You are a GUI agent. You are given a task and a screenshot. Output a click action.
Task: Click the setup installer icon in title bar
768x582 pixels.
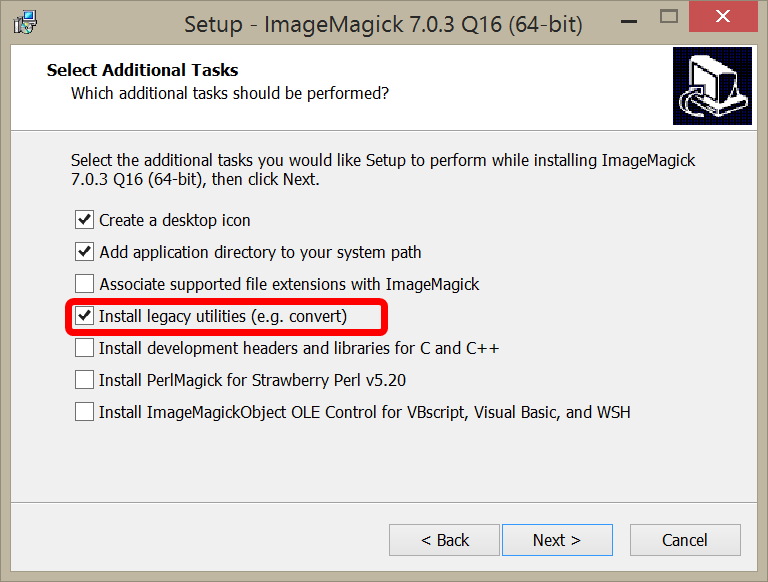25,23
